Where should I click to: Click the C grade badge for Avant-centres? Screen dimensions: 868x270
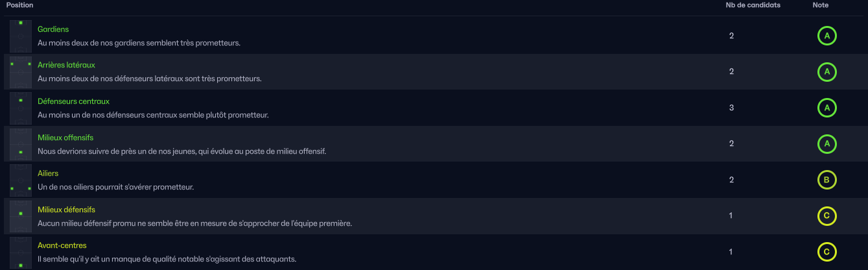tap(827, 252)
